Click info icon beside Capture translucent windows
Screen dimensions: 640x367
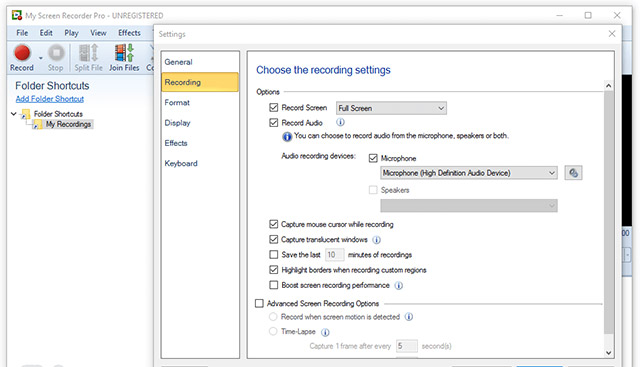tap(376, 240)
